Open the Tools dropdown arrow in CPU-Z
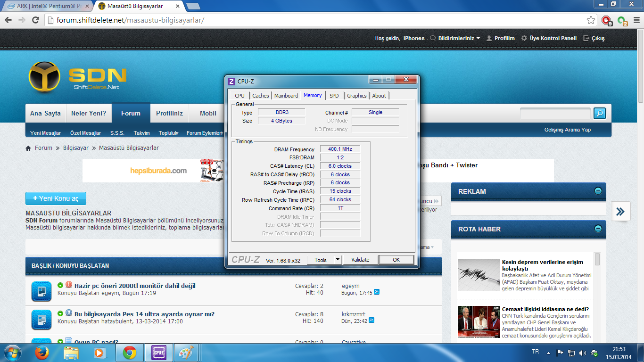This screenshot has height=362, width=644. point(338,260)
